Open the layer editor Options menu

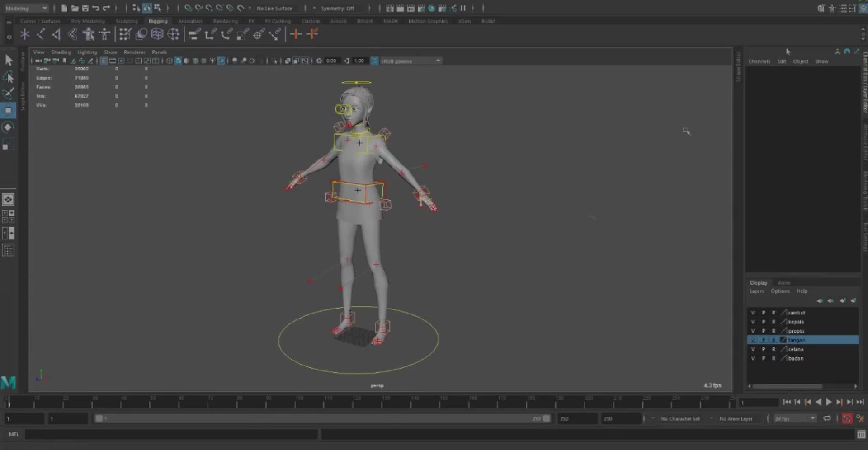coord(780,291)
